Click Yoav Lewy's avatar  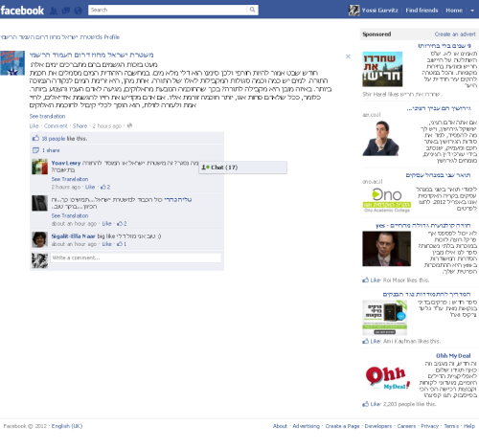(40, 167)
